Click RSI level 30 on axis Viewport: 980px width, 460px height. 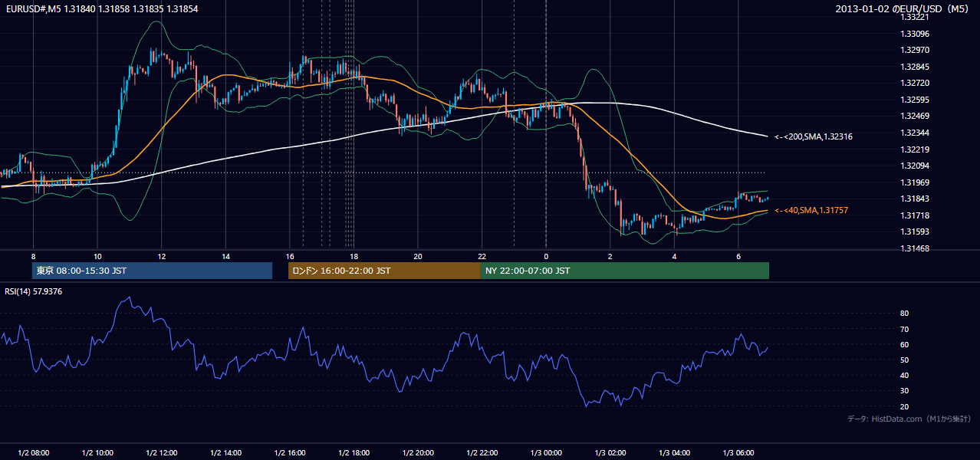tap(905, 391)
